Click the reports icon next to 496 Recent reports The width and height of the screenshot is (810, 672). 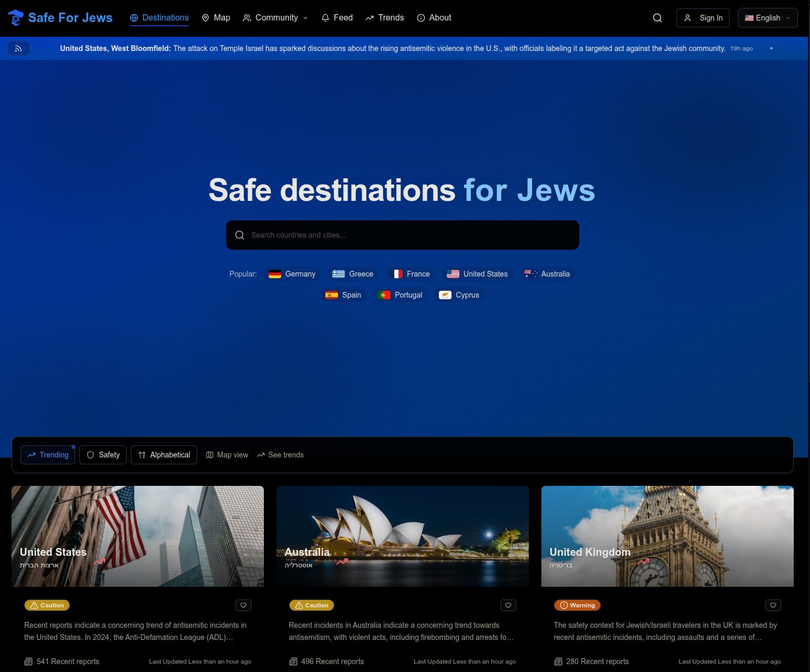(x=293, y=661)
